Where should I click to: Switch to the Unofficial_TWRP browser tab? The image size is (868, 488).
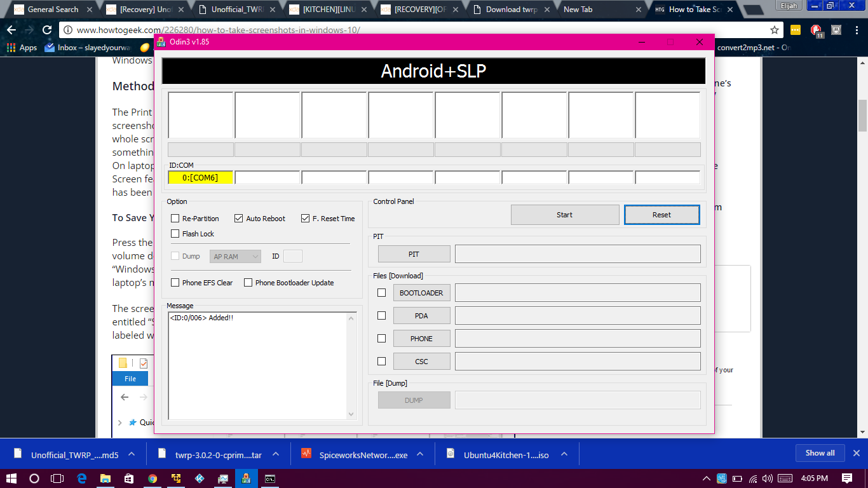pos(236,10)
